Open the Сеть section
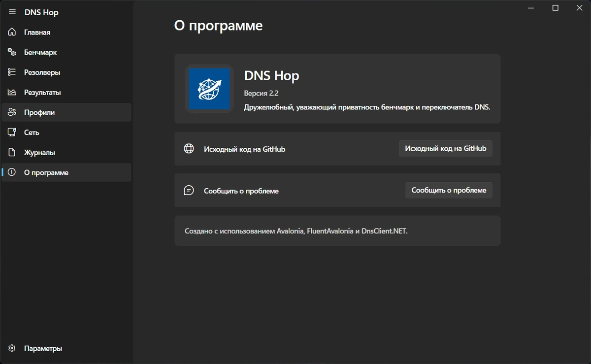 tap(66, 132)
